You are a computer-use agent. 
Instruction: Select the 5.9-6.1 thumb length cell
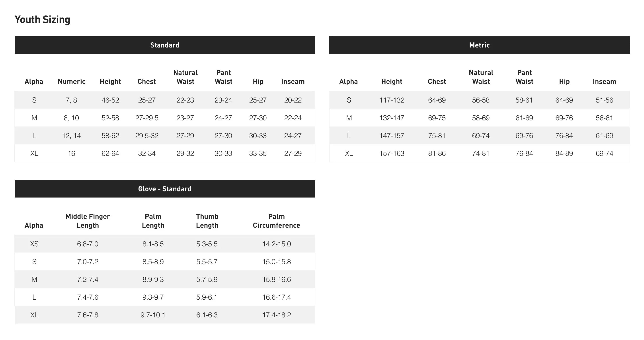(207, 297)
